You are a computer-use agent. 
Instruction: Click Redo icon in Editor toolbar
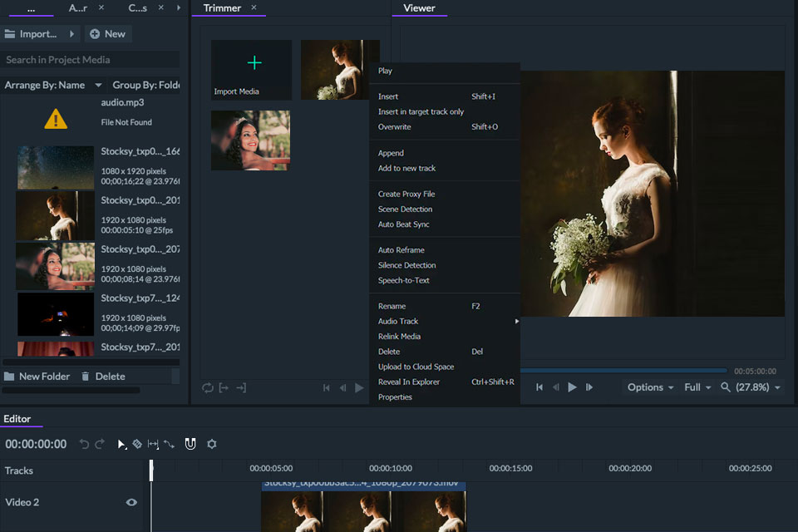click(x=100, y=444)
